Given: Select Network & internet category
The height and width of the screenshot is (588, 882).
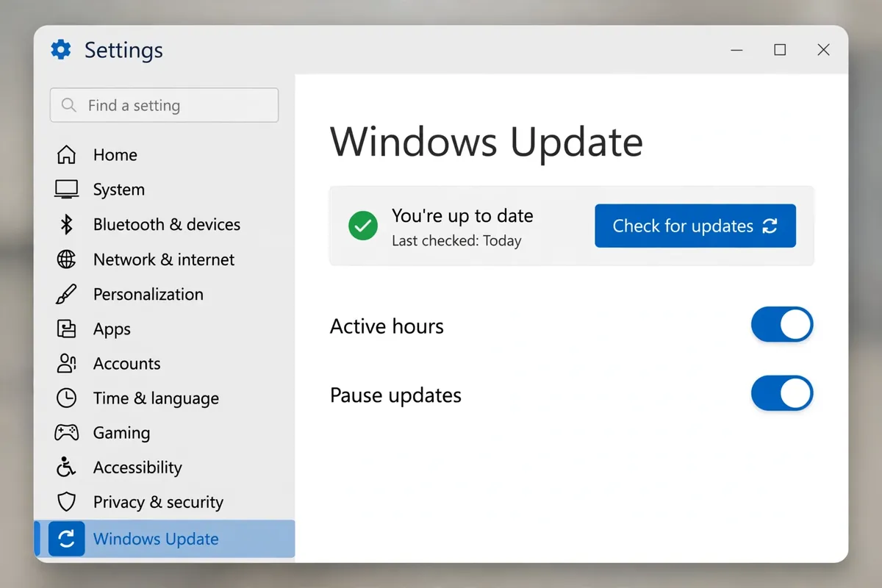Looking at the screenshot, I should (165, 259).
